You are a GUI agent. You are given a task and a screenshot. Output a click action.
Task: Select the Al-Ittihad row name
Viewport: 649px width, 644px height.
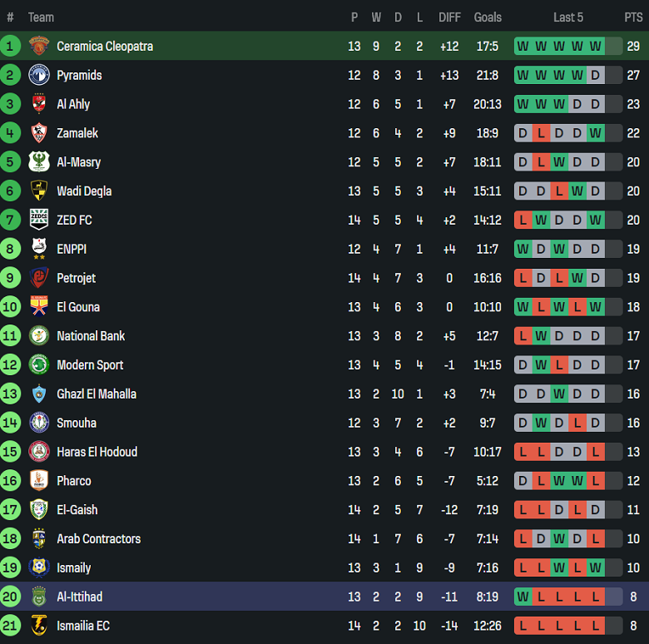pyautogui.click(x=80, y=597)
